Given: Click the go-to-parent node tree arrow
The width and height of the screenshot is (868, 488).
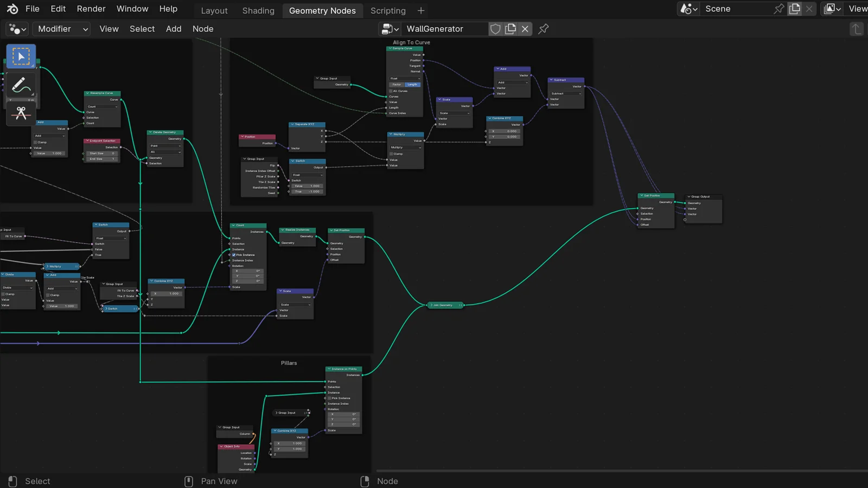Looking at the screenshot, I should pos(856,29).
